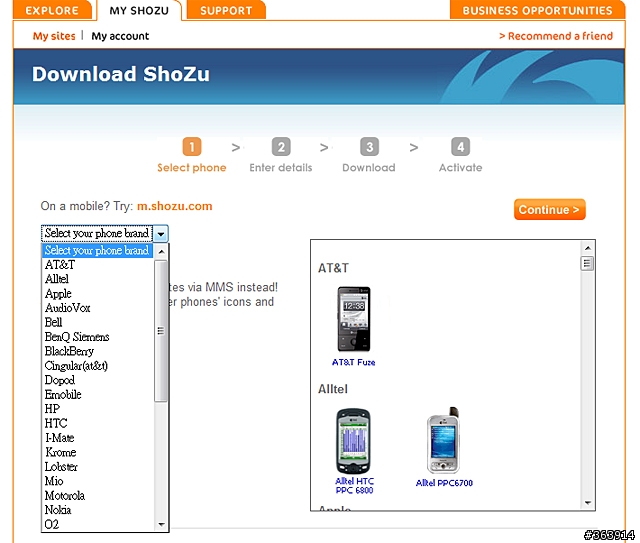Go to My sites
Screen dimensions: 640x543
[54, 36]
